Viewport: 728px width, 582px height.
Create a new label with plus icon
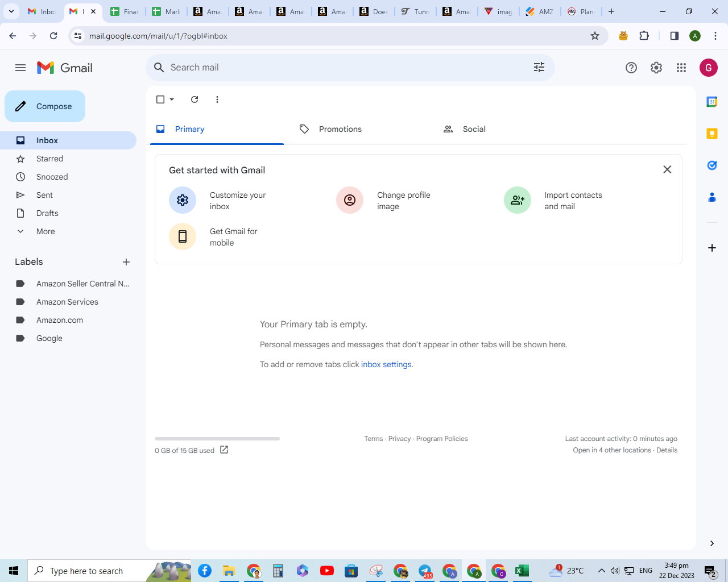pos(126,262)
